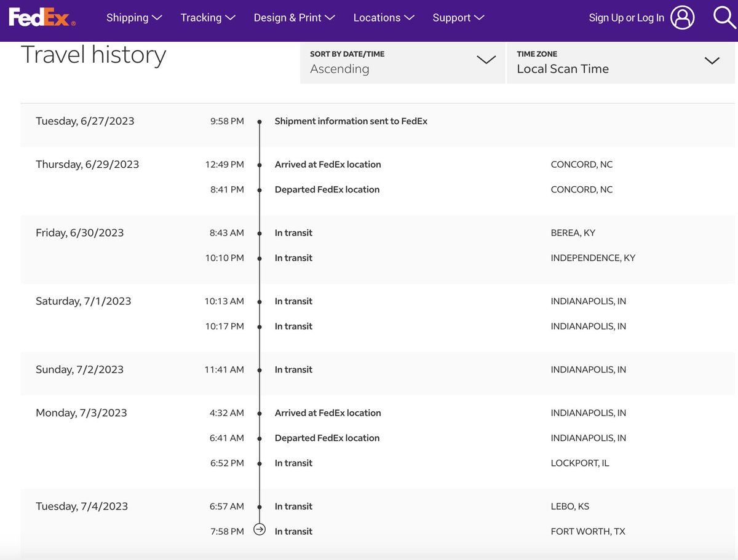Select the Thursday, 6/29/2023 date

[x=87, y=164]
